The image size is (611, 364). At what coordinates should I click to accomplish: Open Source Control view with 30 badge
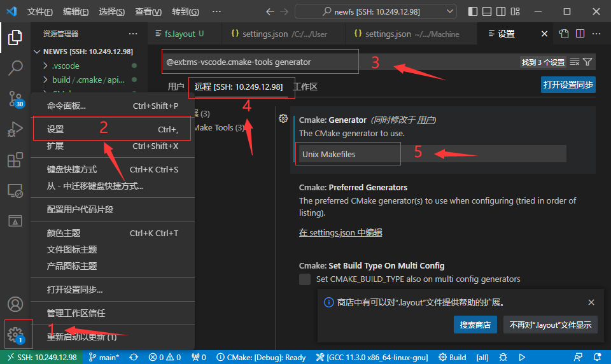pyautogui.click(x=15, y=99)
